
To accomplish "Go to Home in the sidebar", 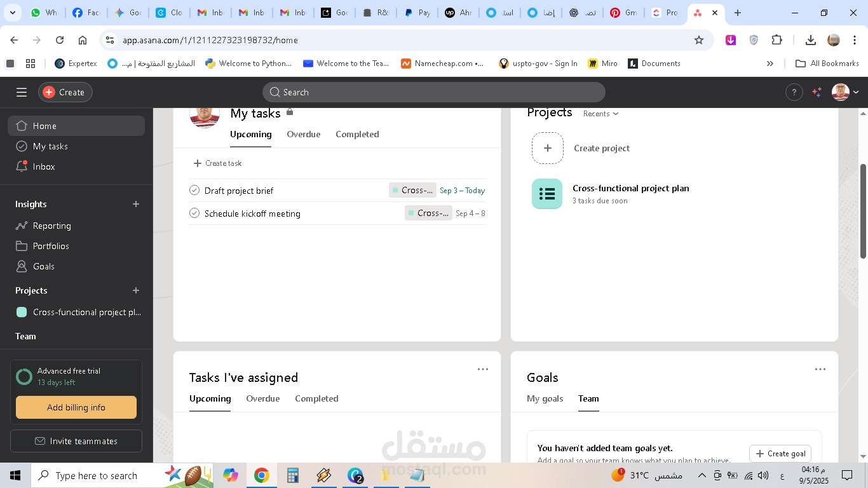I will pyautogui.click(x=76, y=126).
